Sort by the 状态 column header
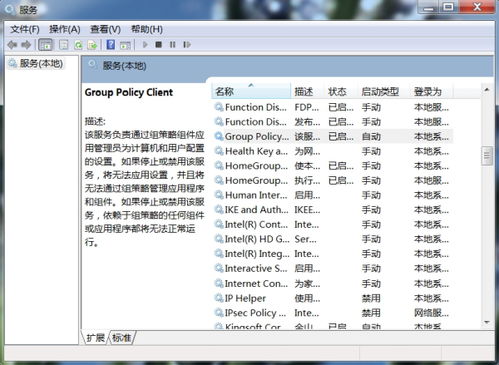Screen dimensions: 499x365 point(341,91)
